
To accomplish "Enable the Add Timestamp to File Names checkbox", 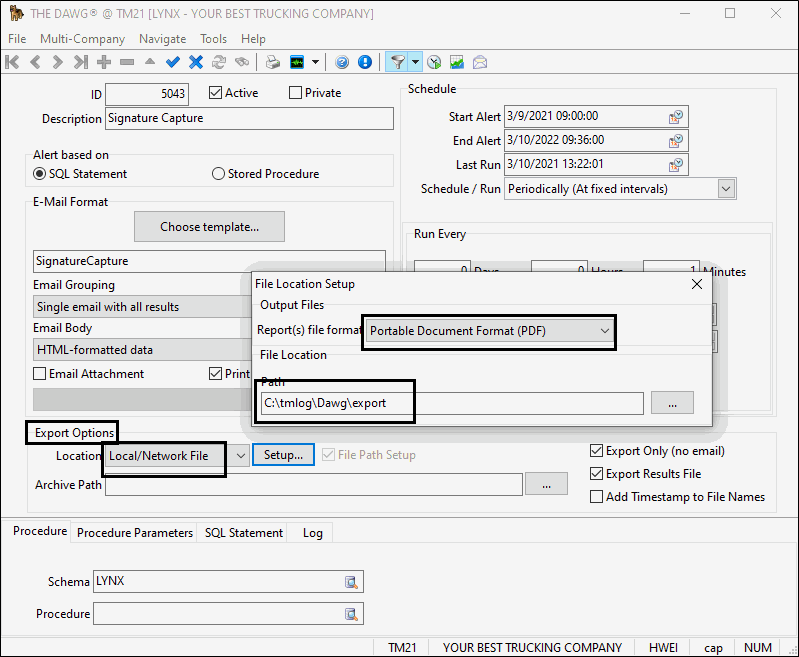I will point(597,497).
